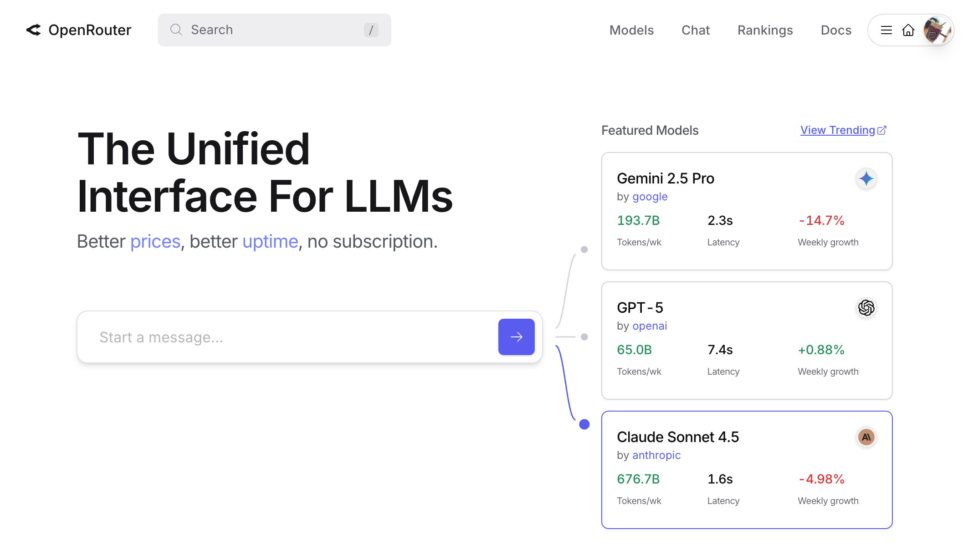Click the OpenAI logo on GPT-5 card

click(x=866, y=308)
